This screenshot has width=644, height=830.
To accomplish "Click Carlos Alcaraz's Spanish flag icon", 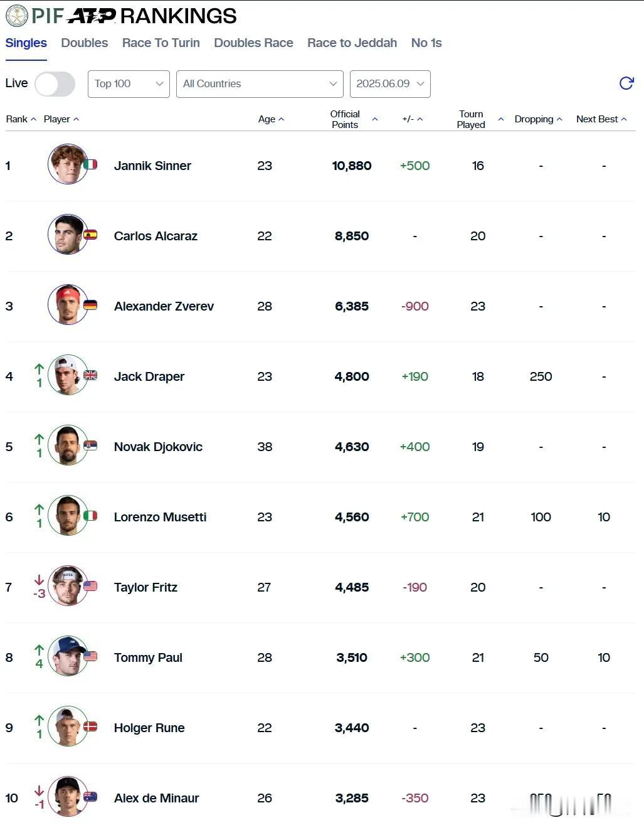I will (x=90, y=235).
